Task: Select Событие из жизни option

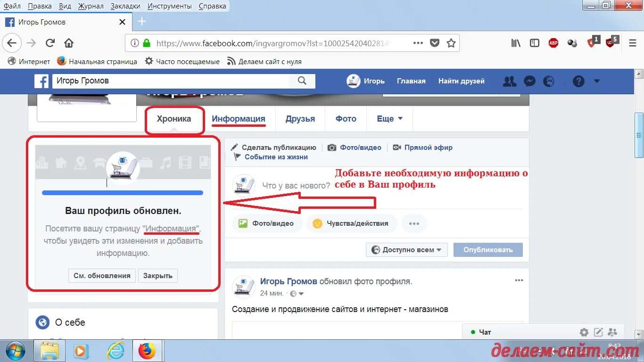Action: pyautogui.click(x=271, y=157)
